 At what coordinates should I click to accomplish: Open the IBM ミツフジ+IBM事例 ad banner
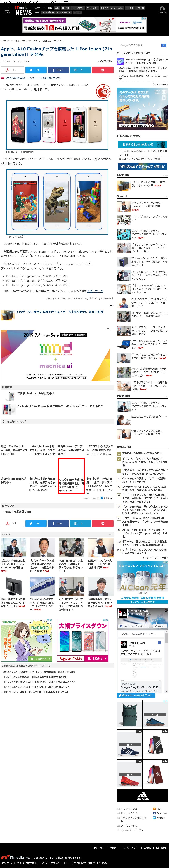(x=142, y=109)
